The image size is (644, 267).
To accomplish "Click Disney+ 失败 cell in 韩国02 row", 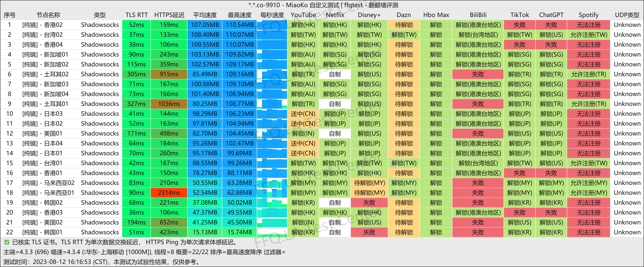I will pyautogui.click(x=369, y=203).
